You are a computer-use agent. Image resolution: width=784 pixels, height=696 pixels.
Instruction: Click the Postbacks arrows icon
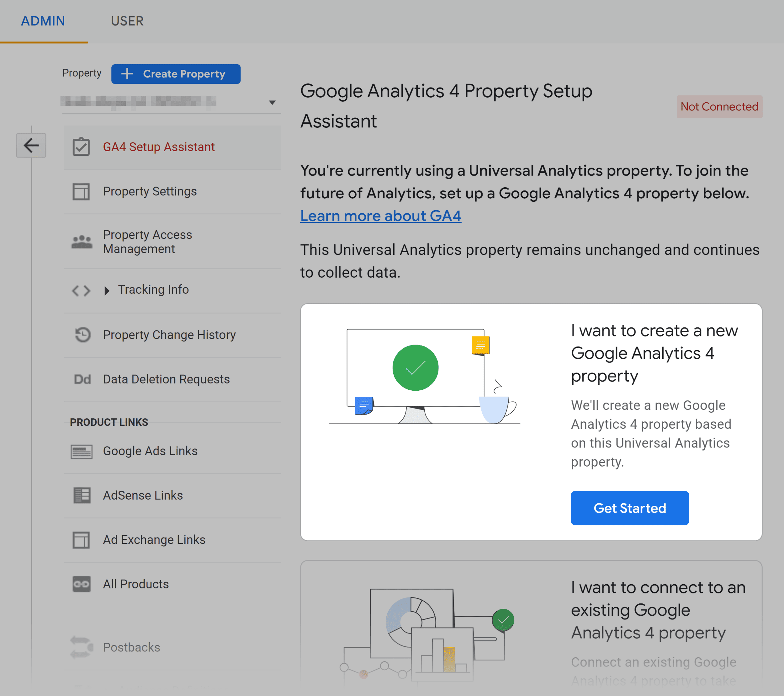click(82, 647)
